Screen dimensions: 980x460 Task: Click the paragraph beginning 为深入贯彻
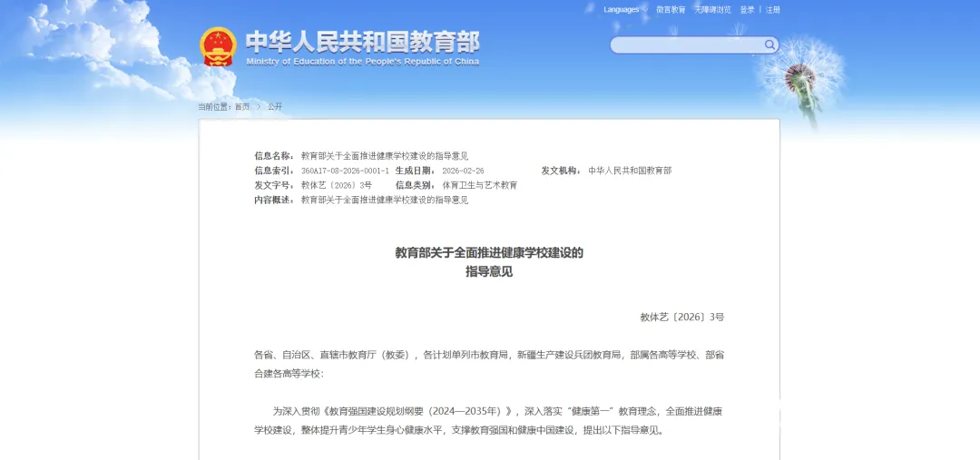(489, 421)
